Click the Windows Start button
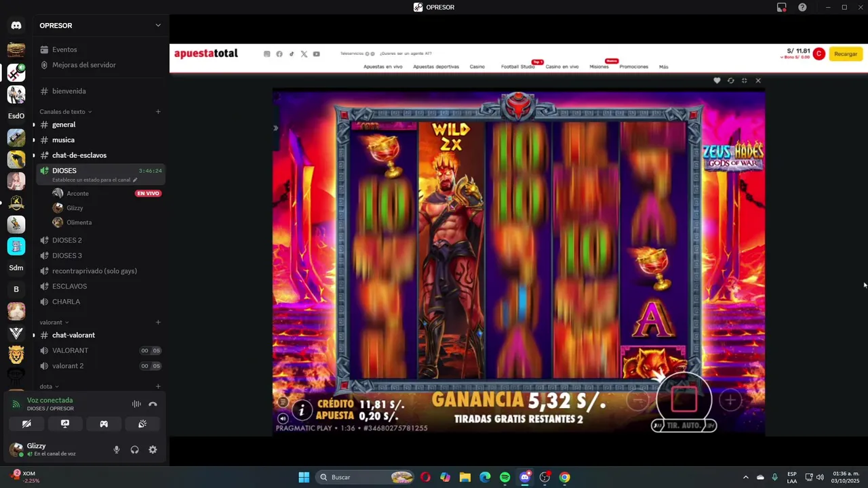Viewport: 868px width, 488px height. click(x=304, y=477)
